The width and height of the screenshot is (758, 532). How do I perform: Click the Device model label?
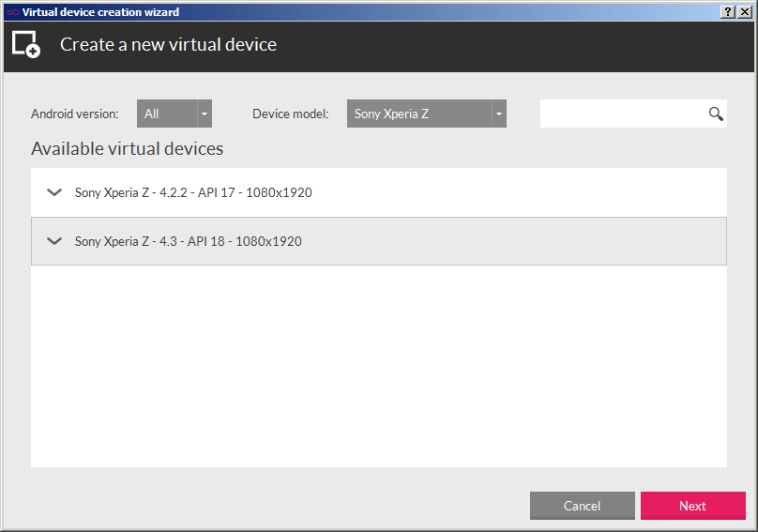click(291, 114)
